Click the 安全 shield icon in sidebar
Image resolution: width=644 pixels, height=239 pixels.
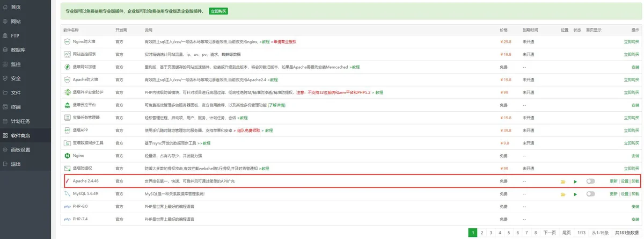pos(5,78)
